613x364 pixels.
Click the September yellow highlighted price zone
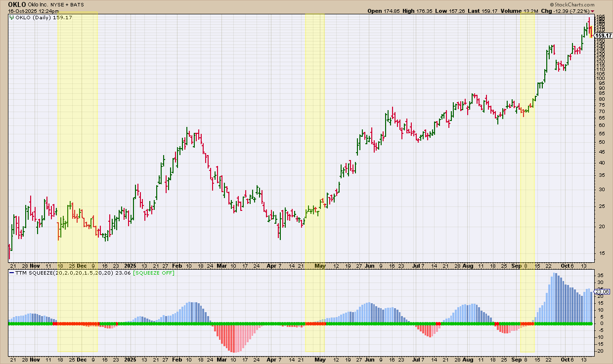click(x=527, y=138)
